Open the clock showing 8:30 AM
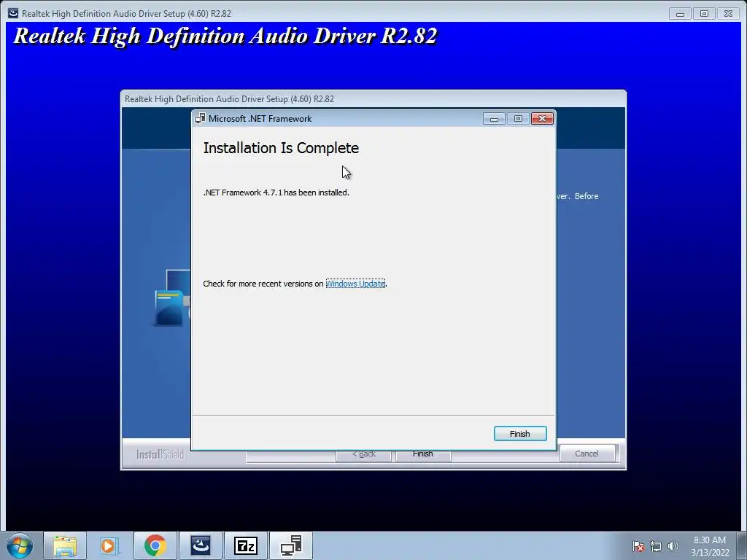747x560 pixels. pos(710,546)
